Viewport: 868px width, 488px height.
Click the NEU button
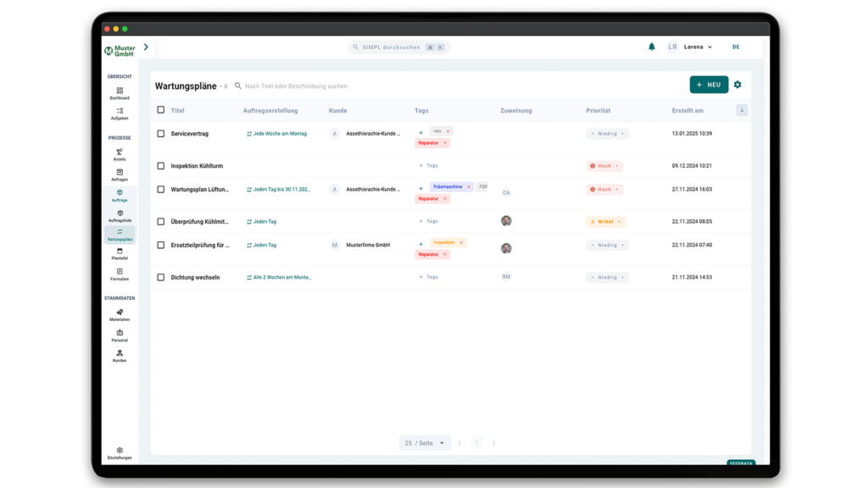(x=709, y=85)
